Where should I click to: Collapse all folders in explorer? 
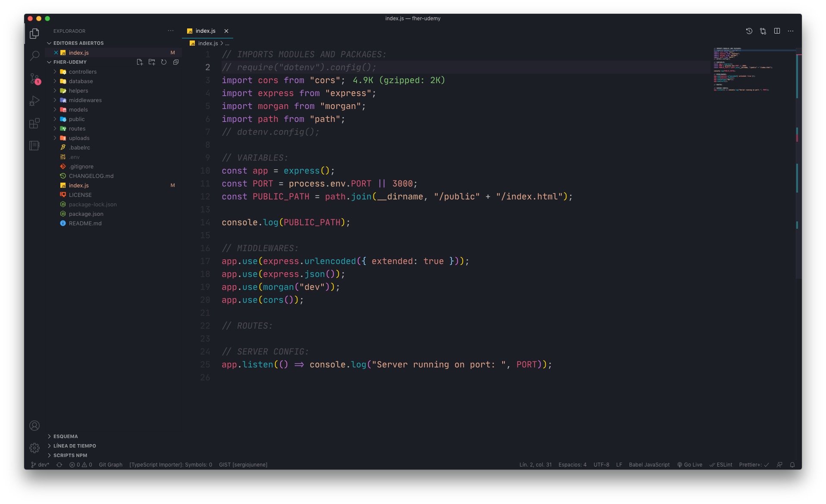(x=176, y=62)
